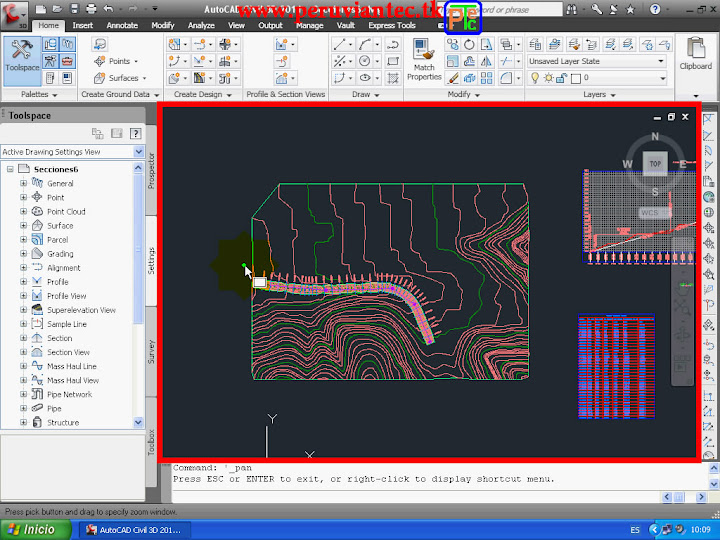The height and width of the screenshot is (540, 720).
Task: Switch to Survey side tab
Action: pos(151,352)
